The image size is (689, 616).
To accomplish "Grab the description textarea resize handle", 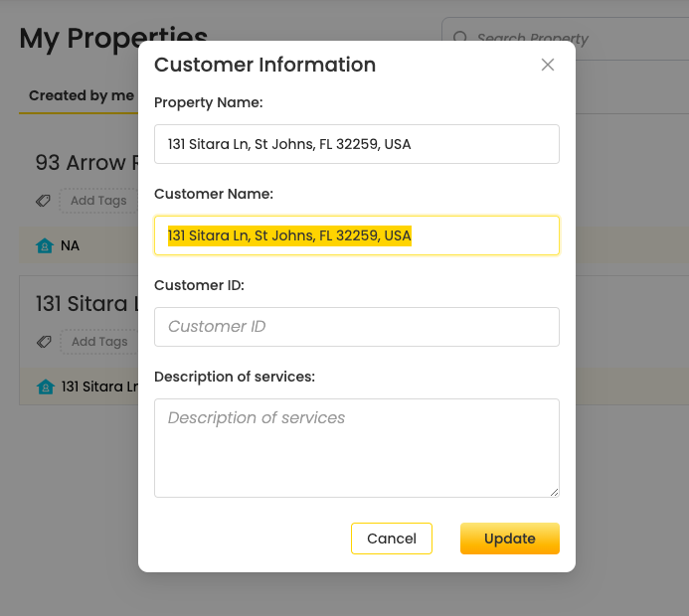I will [554, 491].
